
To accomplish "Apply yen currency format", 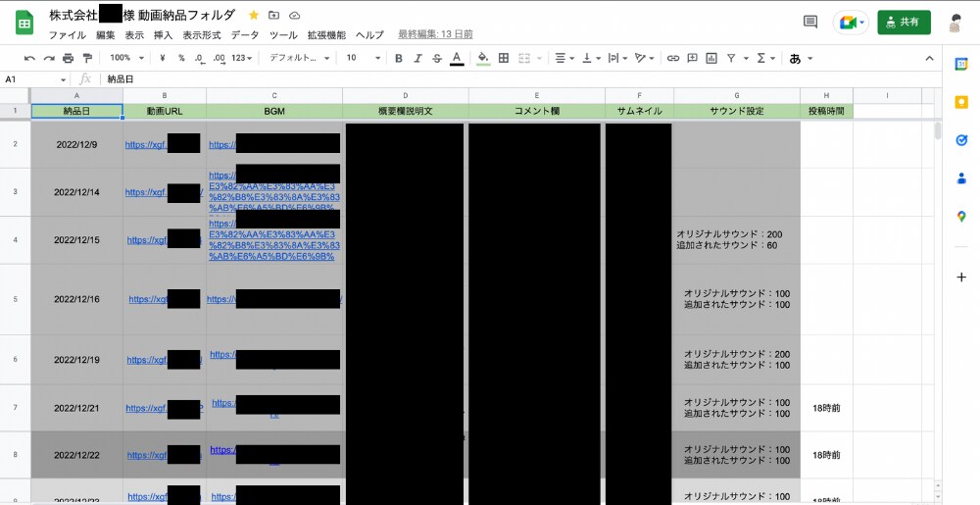I will pyautogui.click(x=163, y=58).
